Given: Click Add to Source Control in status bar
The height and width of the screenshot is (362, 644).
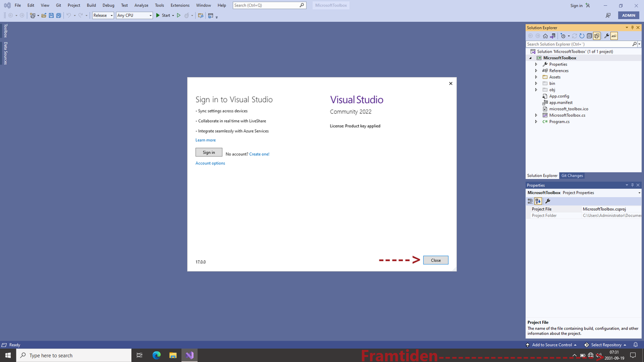Looking at the screenshot, I should click(x=551, y=345).
